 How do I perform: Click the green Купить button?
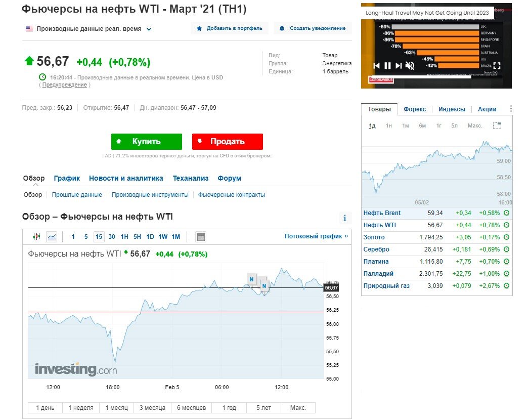(146, 141)
